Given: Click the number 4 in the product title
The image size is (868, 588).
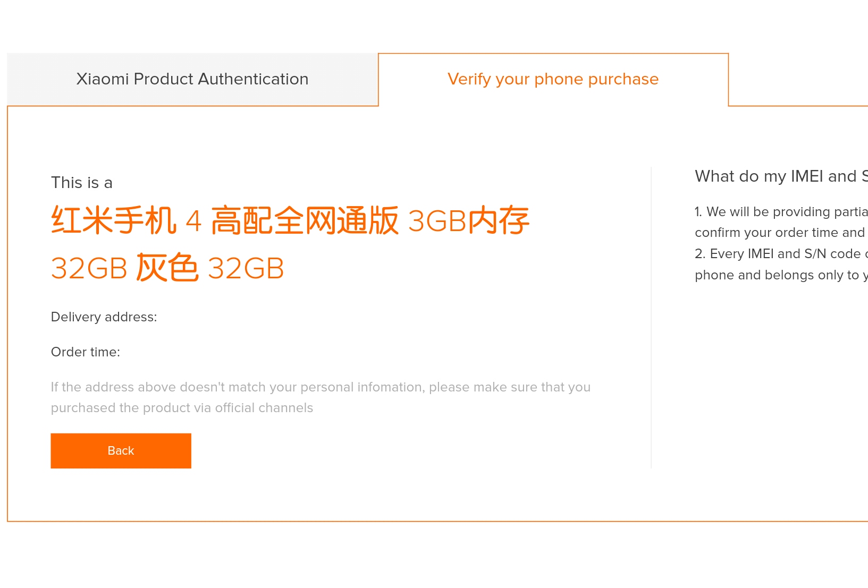Looking at the screenshot, I should 193,221.
